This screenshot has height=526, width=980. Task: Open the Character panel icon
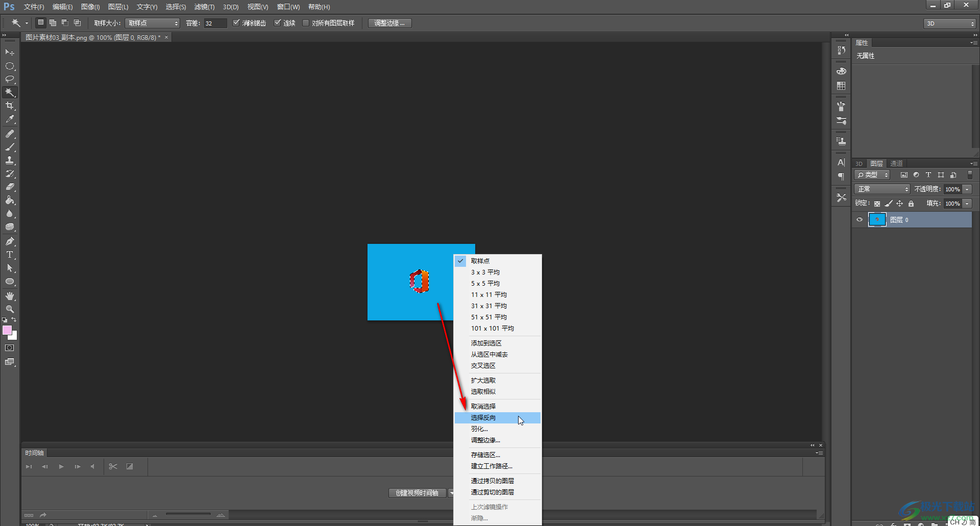[841, 163]
